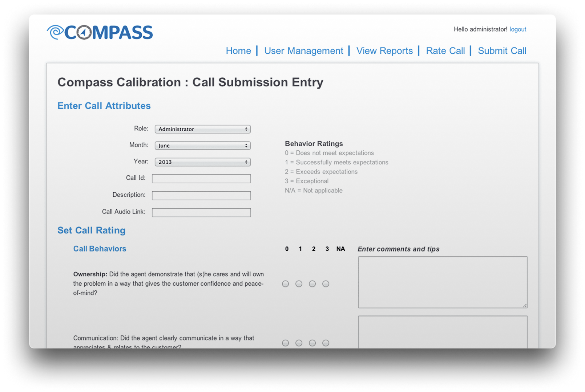Select rating 1 for Ownership
This screenshot has height=392, width=585.
point(299,284)
